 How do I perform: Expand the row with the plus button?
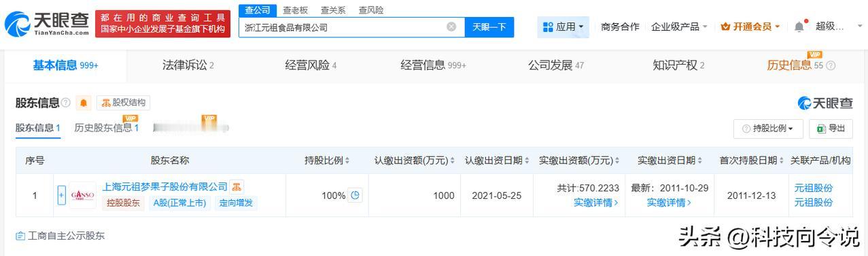62,195
